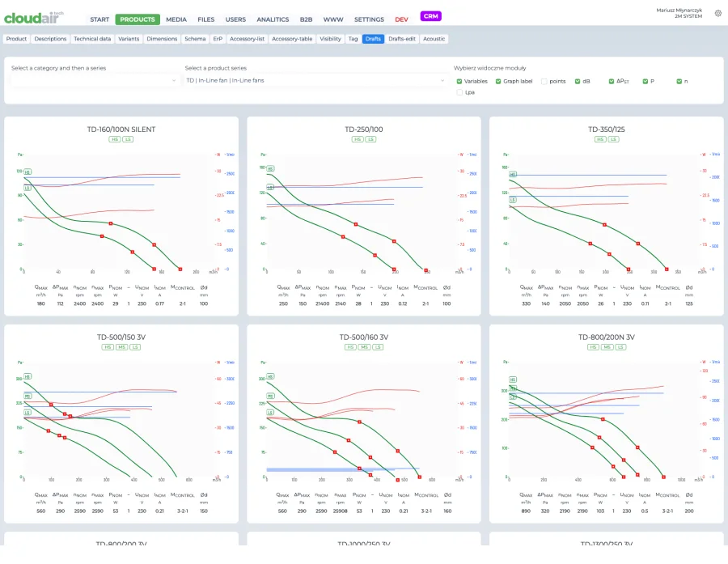Screen dimensions: 728x564
Task: Click the TD-500/150 3V chart title
Action: click(x=121, y=337)
